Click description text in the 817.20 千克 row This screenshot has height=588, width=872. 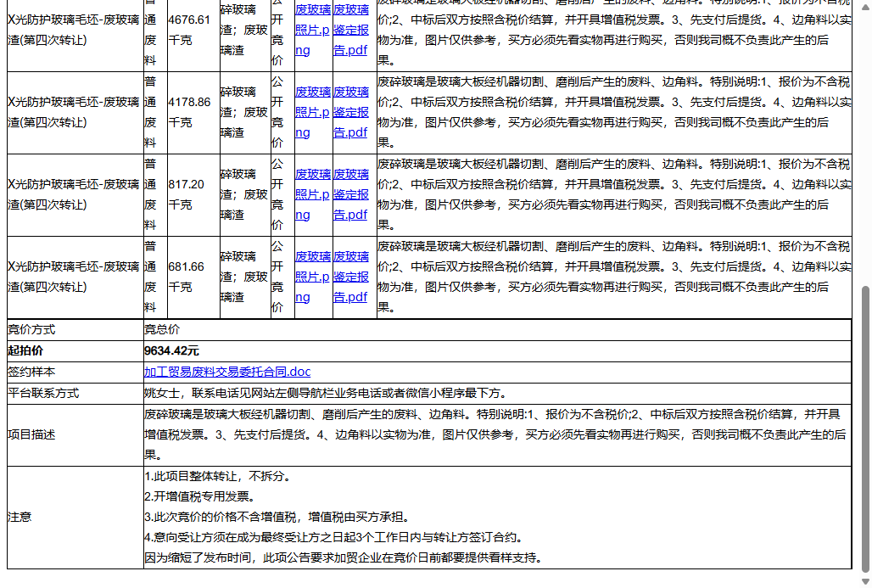click(614, 194)
